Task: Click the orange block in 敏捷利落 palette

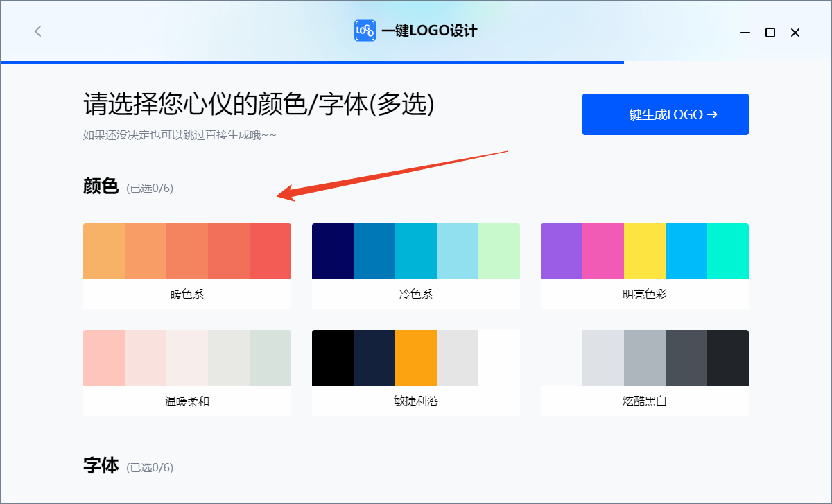Action: point(415,358)
